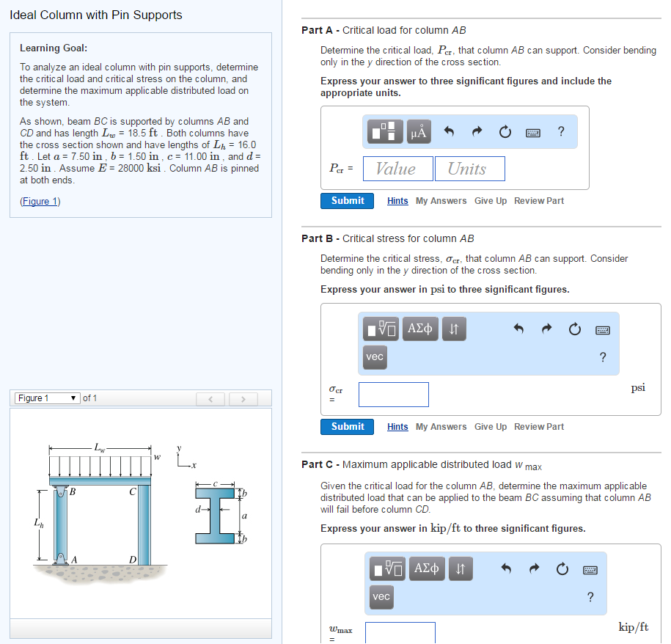Click the next figure arrow button
This screenshot has width=671, height=644.
pos(243,398)
